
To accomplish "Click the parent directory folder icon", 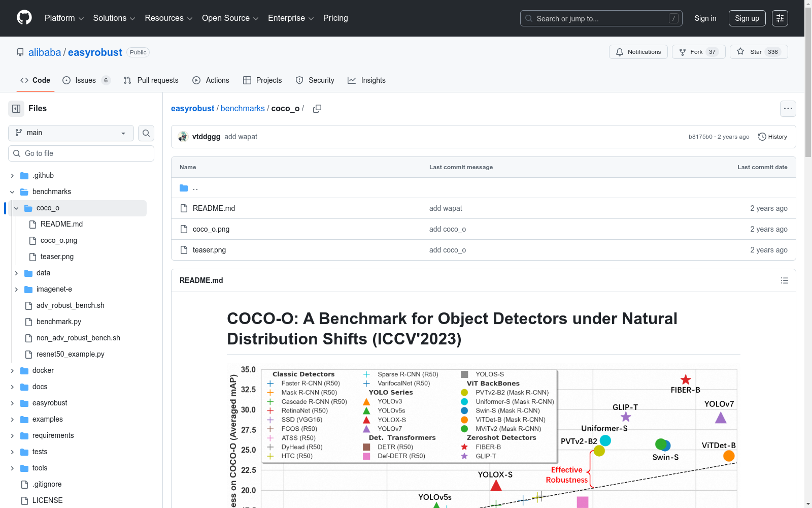I will click(184, 188).
